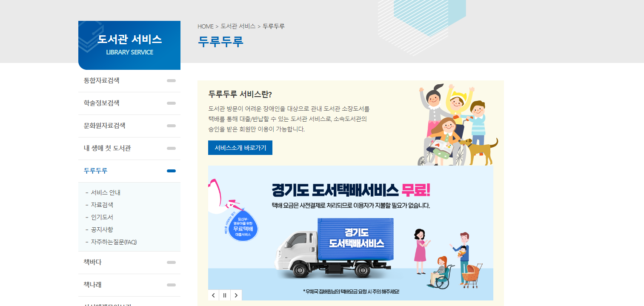The width and height of the screenshot is (644, 306).
Task: Expand the 책나래 menu bar icon
Action: [x=171, y=285]
